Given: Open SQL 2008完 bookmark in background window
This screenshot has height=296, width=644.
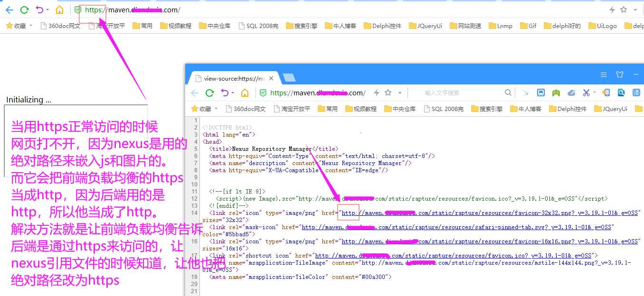Looking at the screenshot, I should tap(258, 26).
